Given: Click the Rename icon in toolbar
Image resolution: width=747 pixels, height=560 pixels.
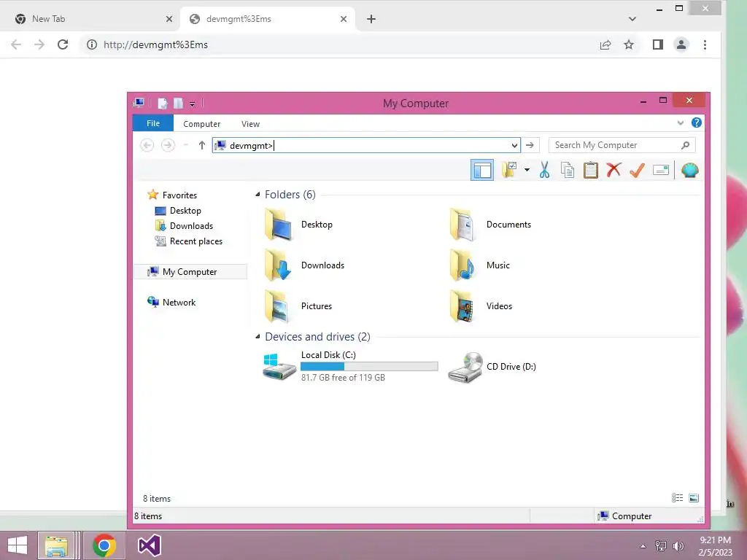Looking at the screenshot, I should coord(661,170).
